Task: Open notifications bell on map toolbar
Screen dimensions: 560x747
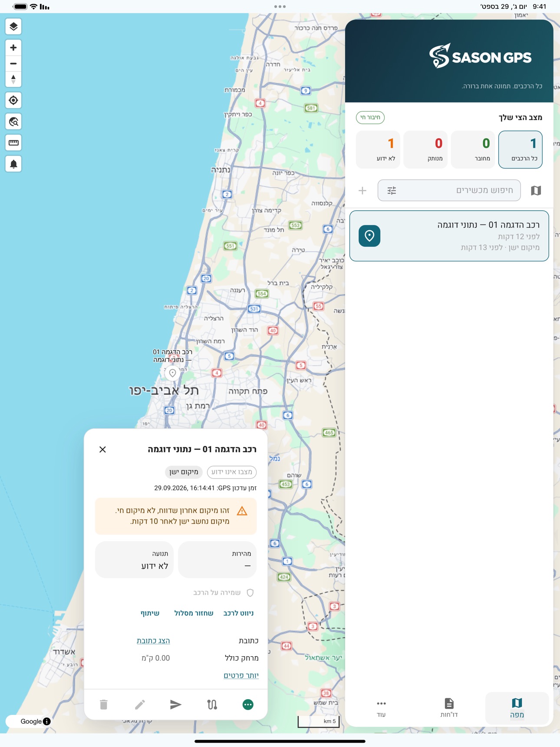Action: (x=13, y=164)
